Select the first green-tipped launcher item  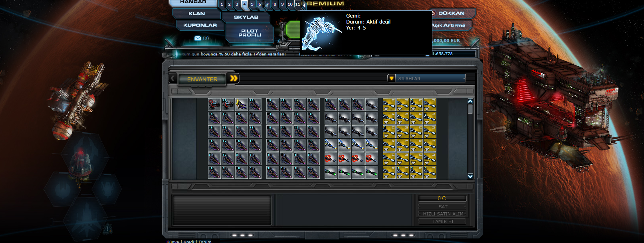click(331, 172)
